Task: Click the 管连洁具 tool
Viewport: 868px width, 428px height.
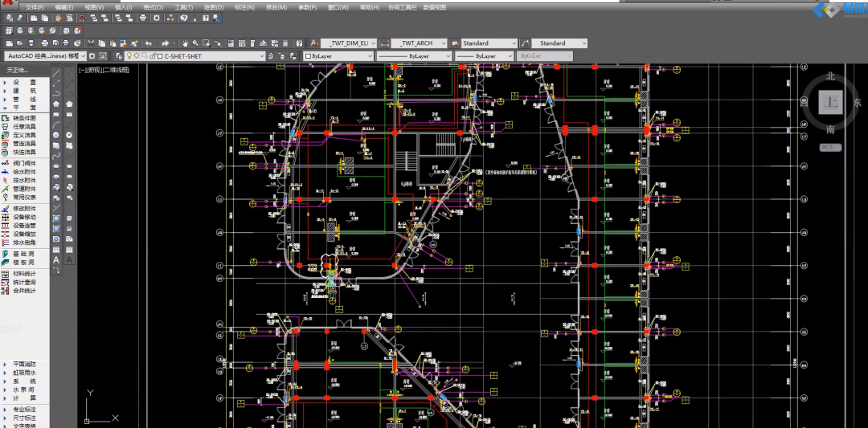Action: click(x=24, y=143)
